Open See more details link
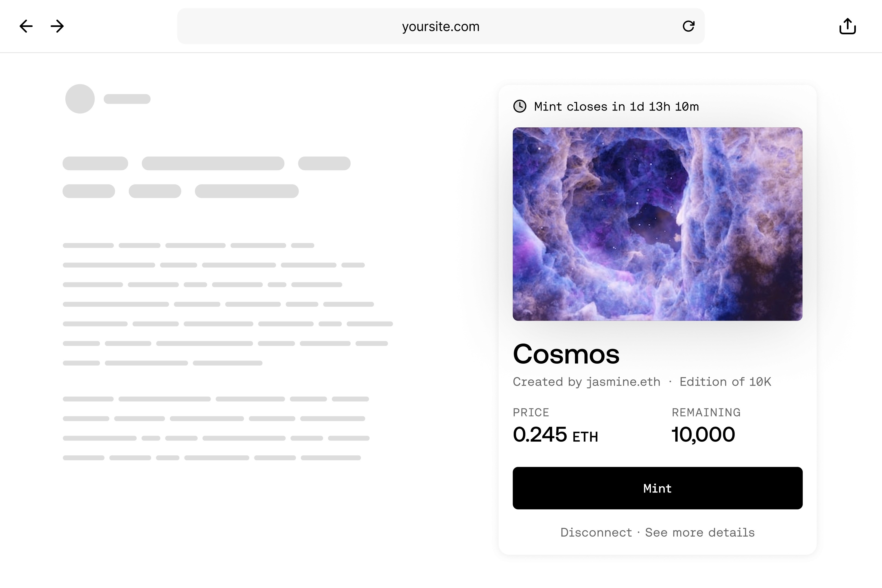The image size is (882, 588). coord(700,532)
